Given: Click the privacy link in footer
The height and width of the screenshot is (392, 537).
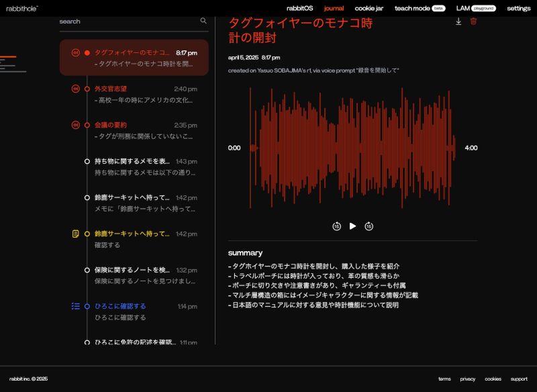Looking at the screenshot, I should 467,379.
